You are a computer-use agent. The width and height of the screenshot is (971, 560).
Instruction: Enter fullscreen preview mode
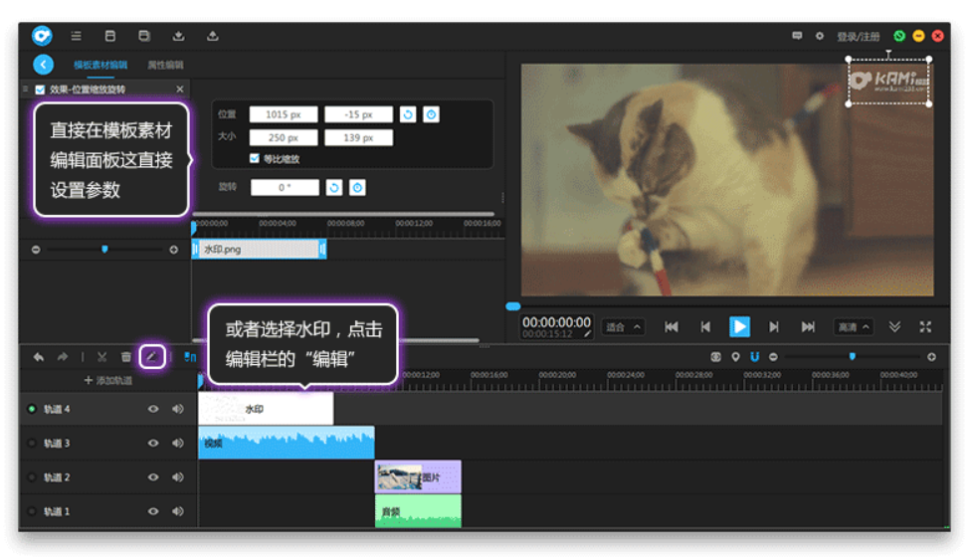(x=925, y=327)
